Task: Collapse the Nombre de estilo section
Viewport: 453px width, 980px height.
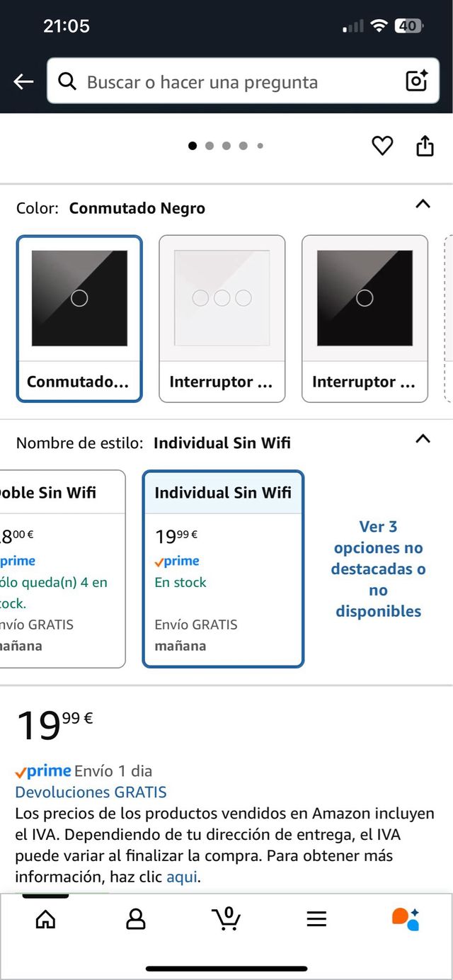Action: click(423, 439)
